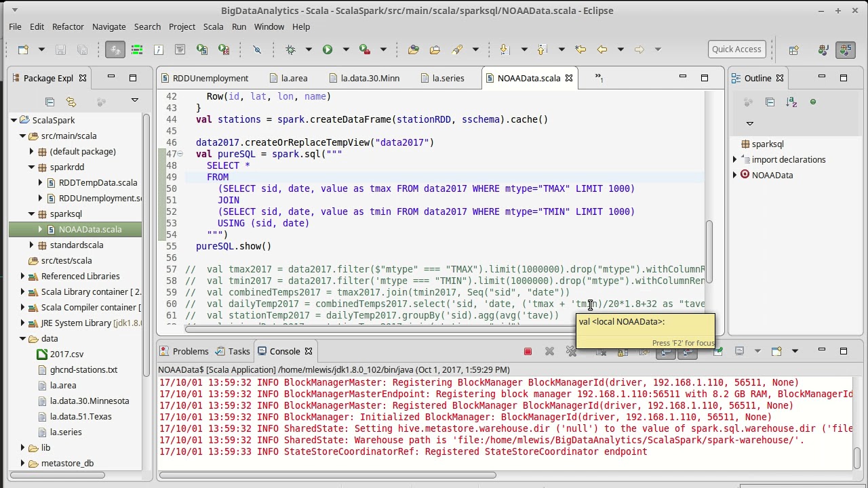Viewport: 868px width, 488px height.
Task: Open the Package Explorer view menu arrow
Action: (x=134, y=101)
